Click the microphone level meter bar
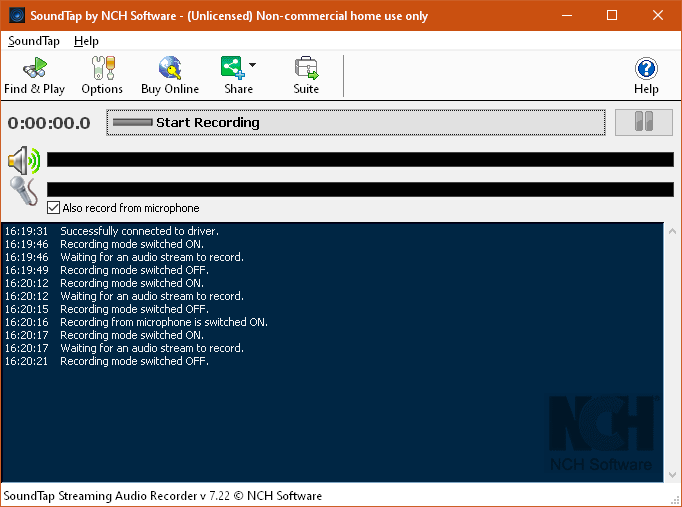The width and height of the screenshot is (682, 507). click(x=360, y=190)
